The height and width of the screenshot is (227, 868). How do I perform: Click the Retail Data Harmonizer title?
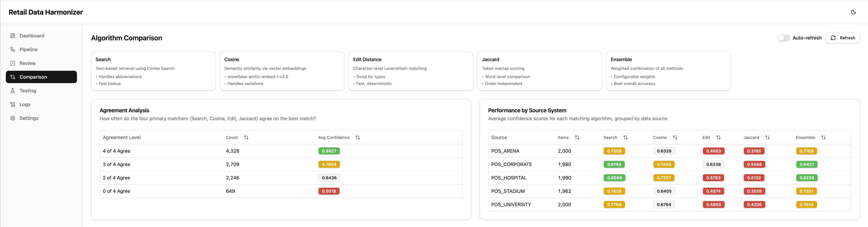pyautogui.click(x=46, y=12)
